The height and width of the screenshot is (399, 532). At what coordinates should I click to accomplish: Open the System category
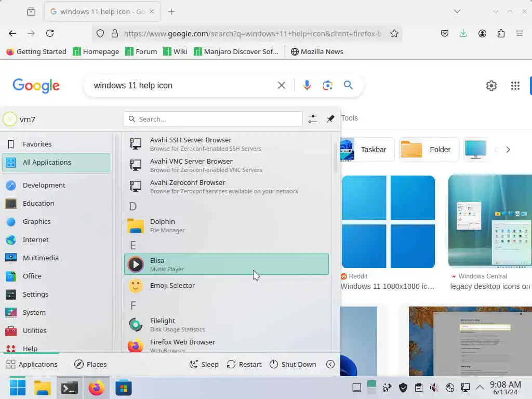(x=56, y=312)
